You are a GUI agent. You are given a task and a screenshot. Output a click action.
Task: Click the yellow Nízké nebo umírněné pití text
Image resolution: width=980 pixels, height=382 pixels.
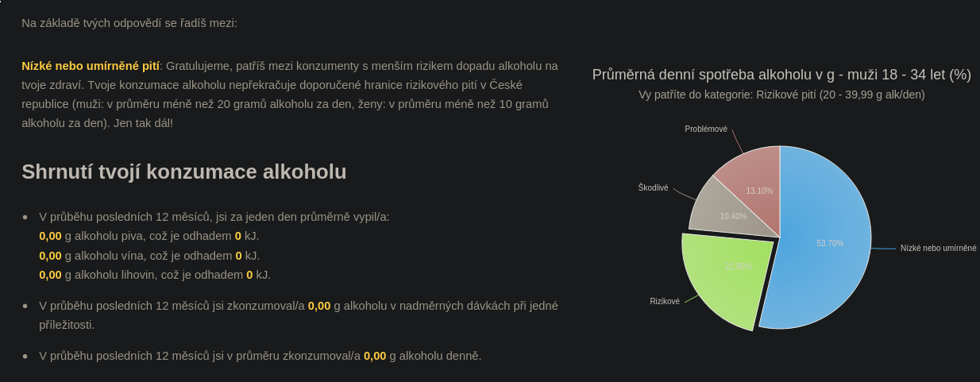pyautogui.click(x=91, y=65)
